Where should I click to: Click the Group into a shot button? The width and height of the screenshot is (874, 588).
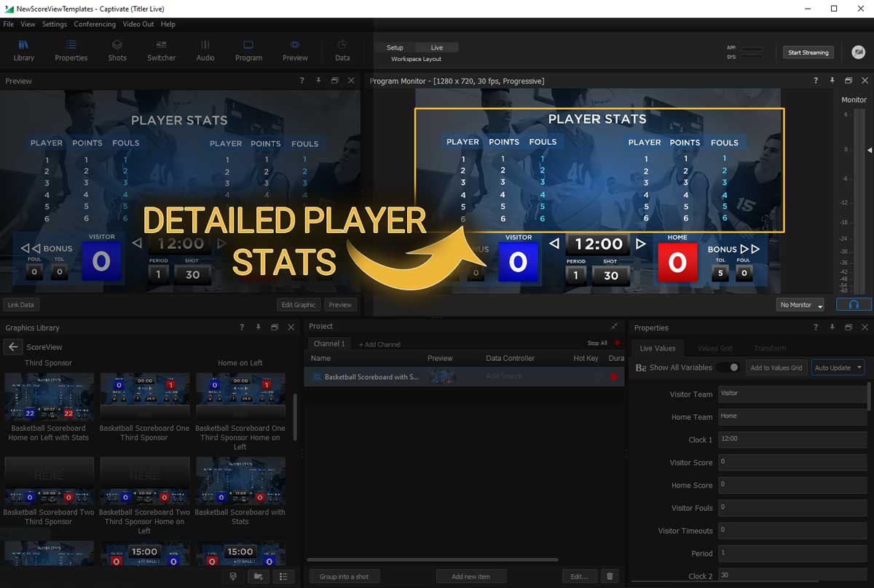[344, 576]
